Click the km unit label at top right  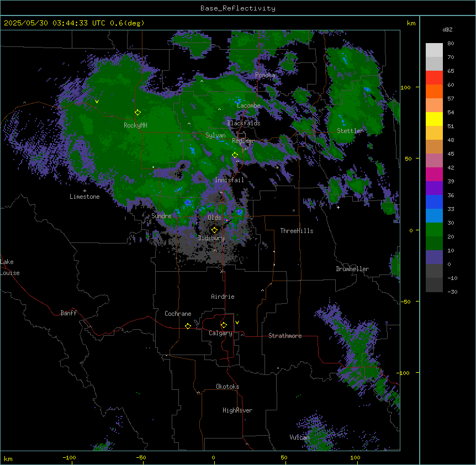tap(411, 23)
